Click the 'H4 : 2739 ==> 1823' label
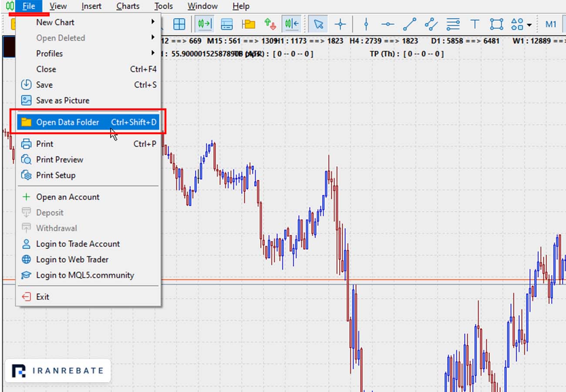The image size is (566, 392). 384,41
